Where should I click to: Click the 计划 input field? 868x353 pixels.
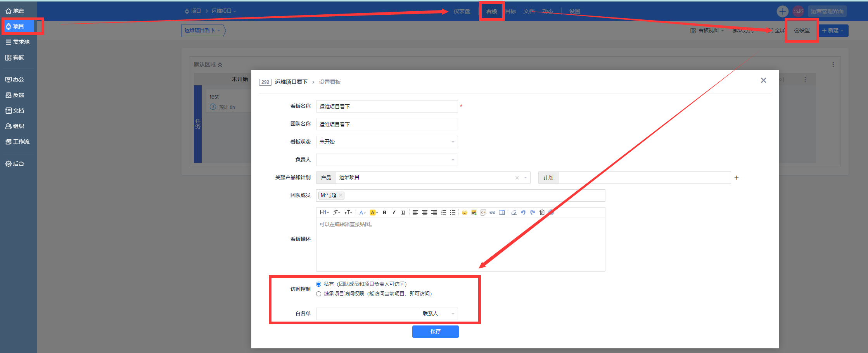tap(644, 178)
